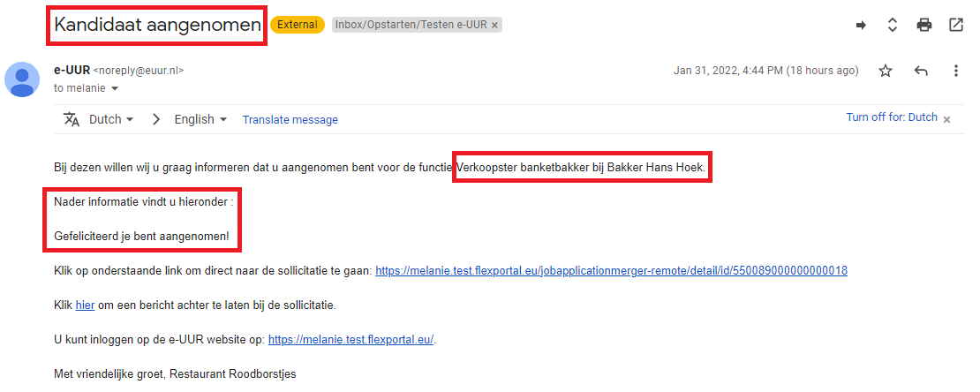The width and height of the screenshot is (980, 392).
Task: Click the sender avatar icon
Action: [x=22, y=79]
